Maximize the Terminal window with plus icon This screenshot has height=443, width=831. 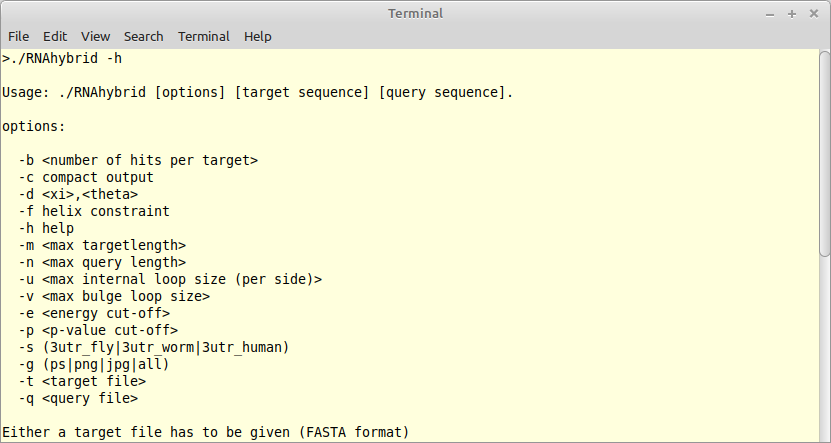click(x=792, y=14)
